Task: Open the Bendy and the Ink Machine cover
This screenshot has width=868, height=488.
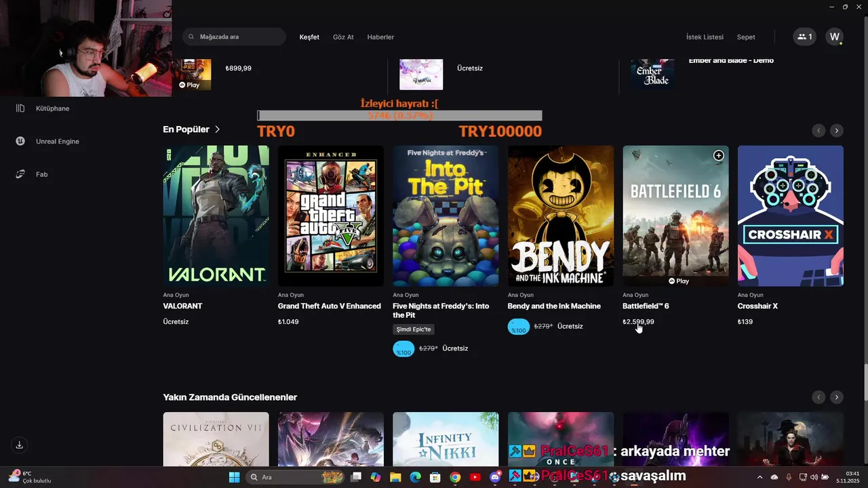Action: click(x=560, y=216)
